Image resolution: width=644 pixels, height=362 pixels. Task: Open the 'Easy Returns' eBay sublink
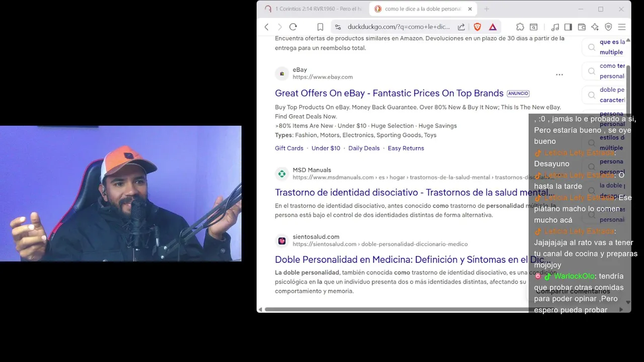406,148
